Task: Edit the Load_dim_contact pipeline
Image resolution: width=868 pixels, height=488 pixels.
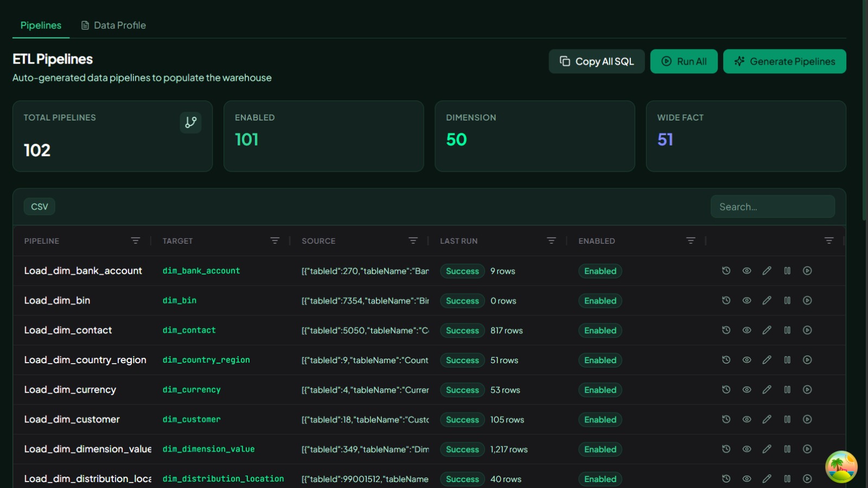Action: pyautogui.click(x=767, y=330)
